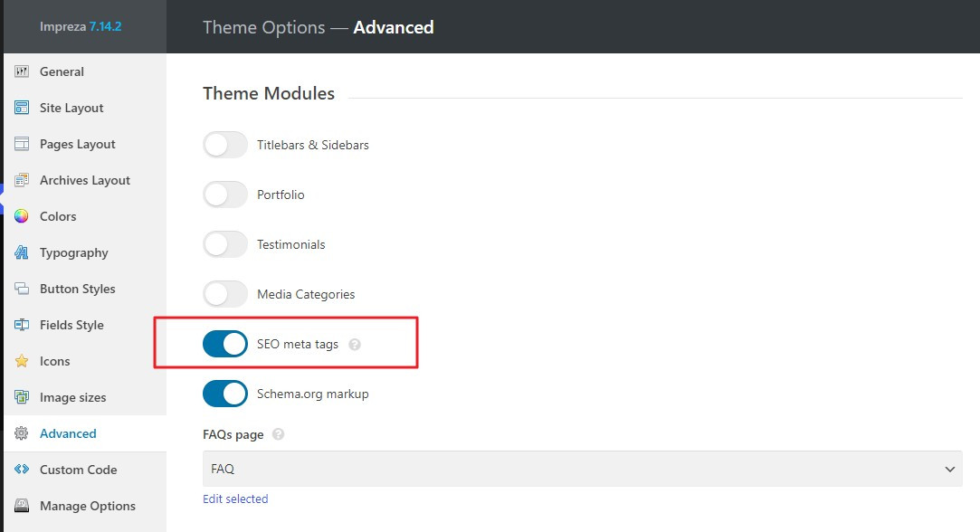Click the Edit selected link
The height and width of the screenshot is (532, 980).
(x=235, y=499)
